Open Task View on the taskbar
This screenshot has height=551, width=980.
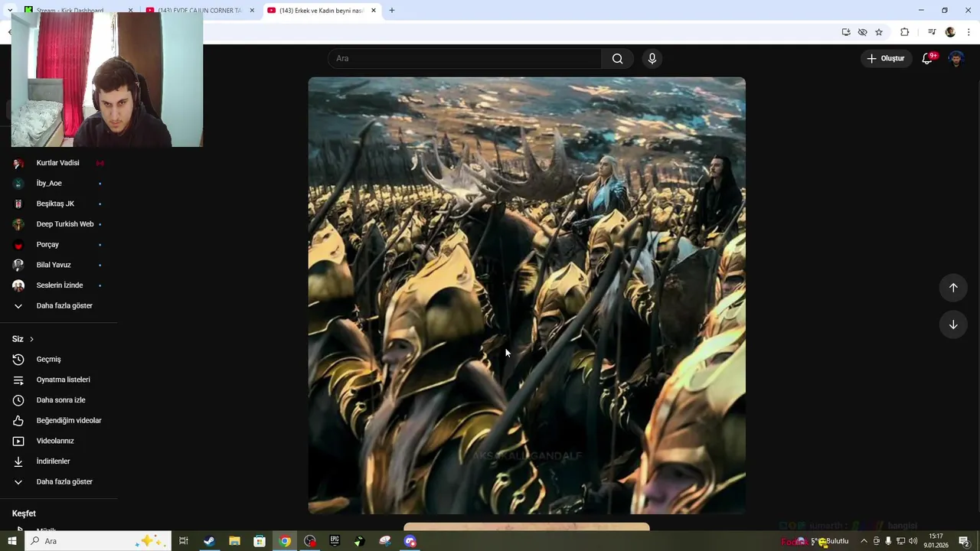(x=184, y=541)
